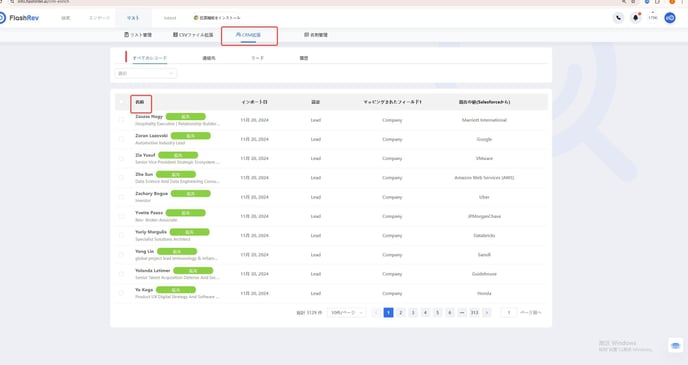The width and height of the screenshot is (688, 365).
Task: Click the Marriott International cell
Action: point(484,120)
